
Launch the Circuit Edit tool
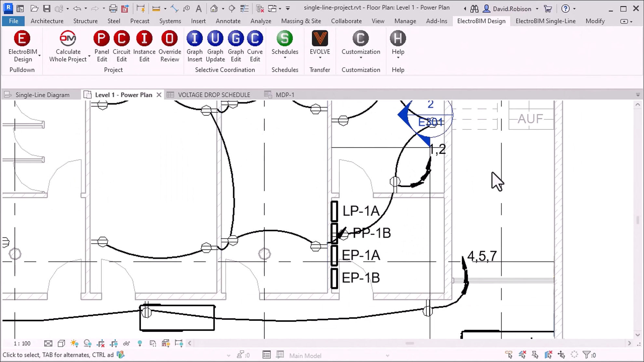(121, 47)
